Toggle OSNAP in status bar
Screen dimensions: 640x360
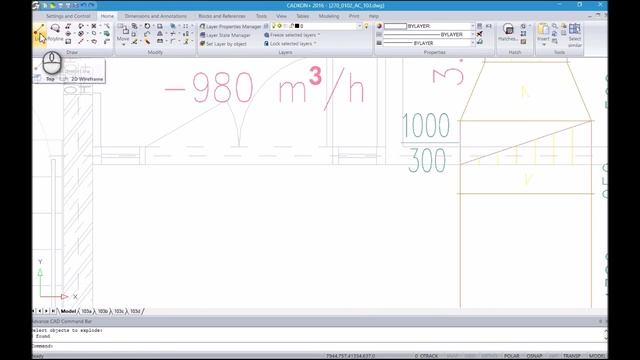(534, 356)
